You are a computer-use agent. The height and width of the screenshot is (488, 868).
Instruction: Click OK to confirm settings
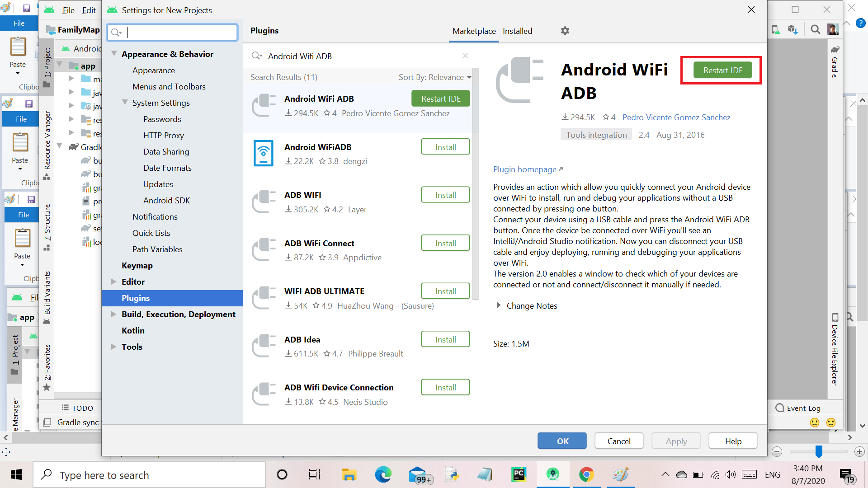coord(562,441)
